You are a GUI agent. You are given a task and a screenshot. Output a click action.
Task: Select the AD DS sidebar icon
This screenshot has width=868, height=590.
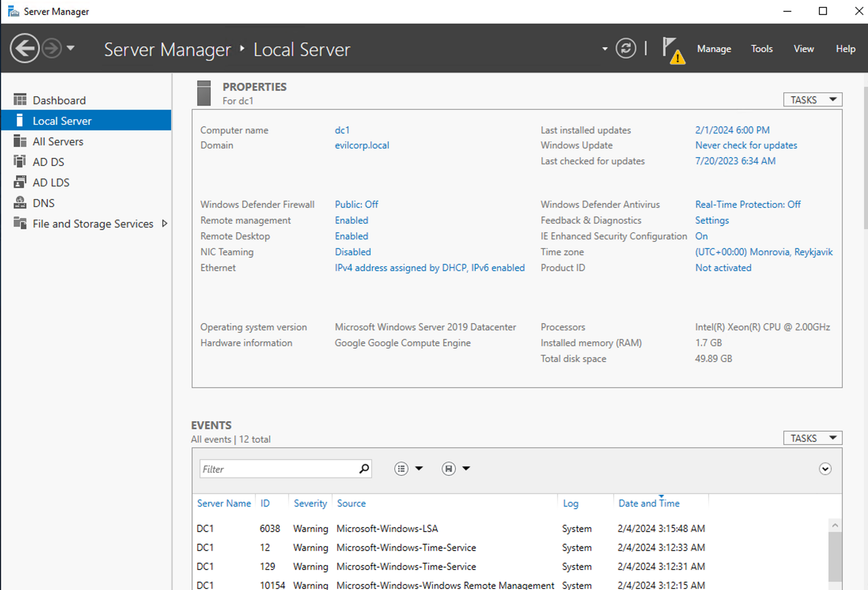coord(20,162)
